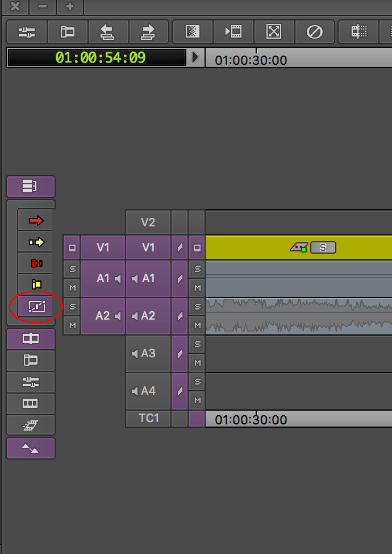The width and height of the screenshot is (392, 554).
Task: Solo the A3 track
Action: [197, 344]
